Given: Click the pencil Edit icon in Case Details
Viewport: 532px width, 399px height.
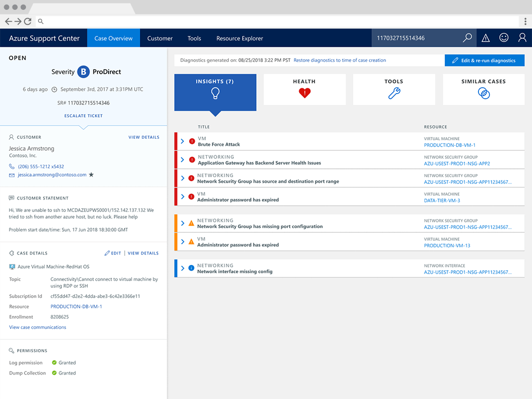Looking at the screenshot, I should (108, 253).
